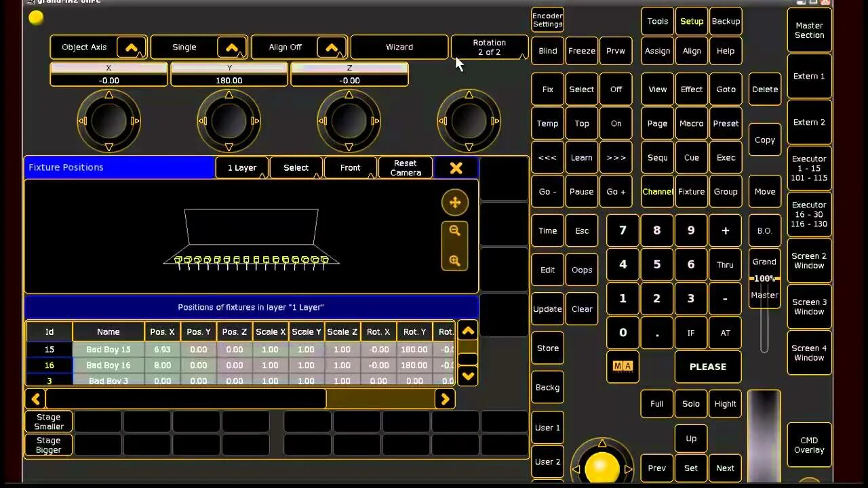Click the down arrow on the Y encoder knob
This screenshot has width=868, height=488.
(229, 147)
